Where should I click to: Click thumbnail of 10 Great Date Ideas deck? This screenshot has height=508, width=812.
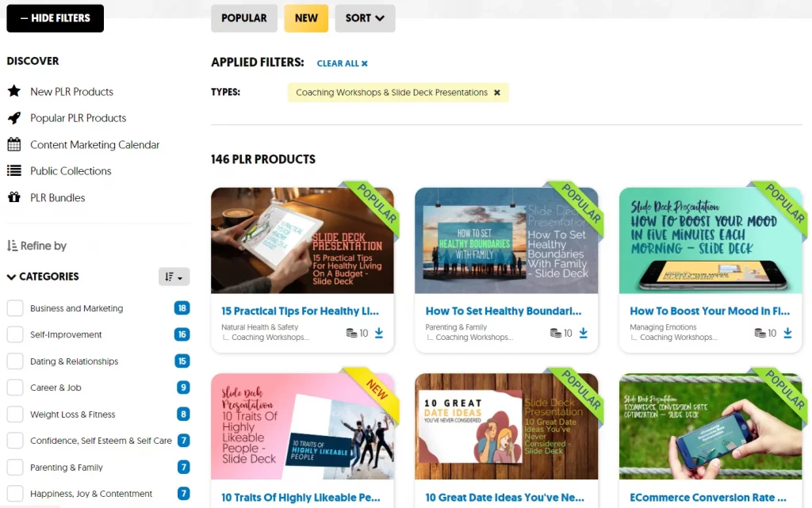507,426
